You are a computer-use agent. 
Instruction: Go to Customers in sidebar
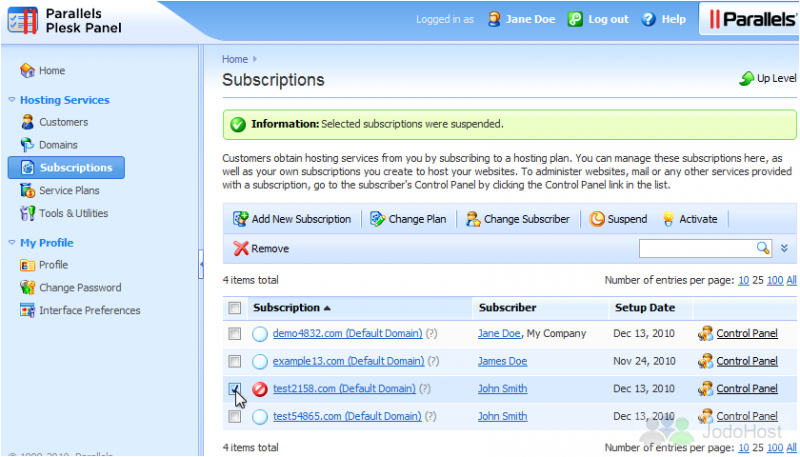64,122
